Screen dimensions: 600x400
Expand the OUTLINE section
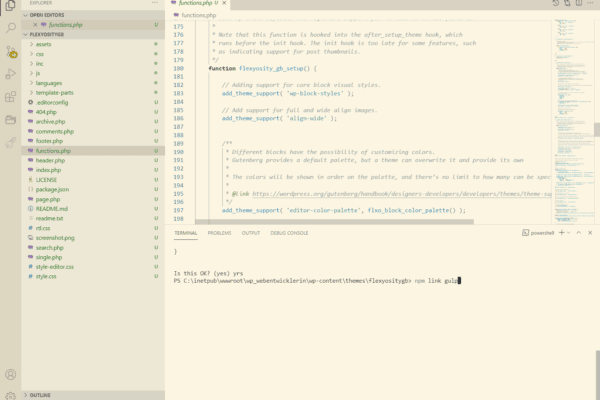point(93,395)
